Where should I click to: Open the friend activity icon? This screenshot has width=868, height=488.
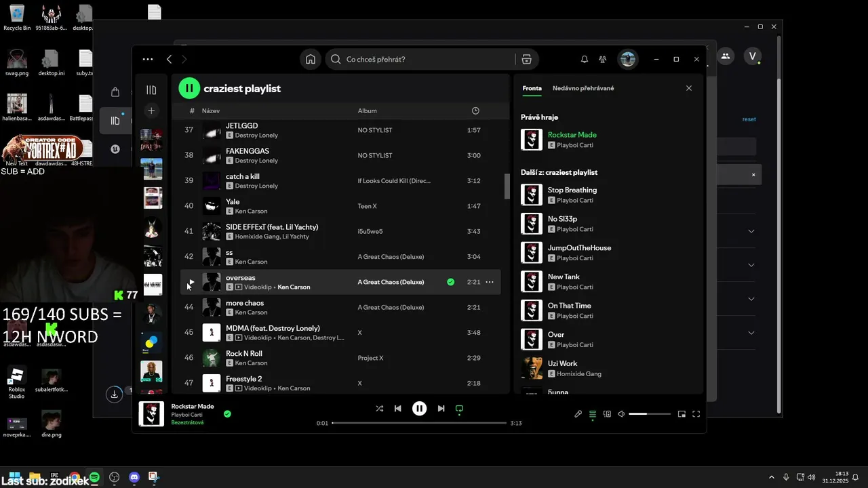point(602,59)
